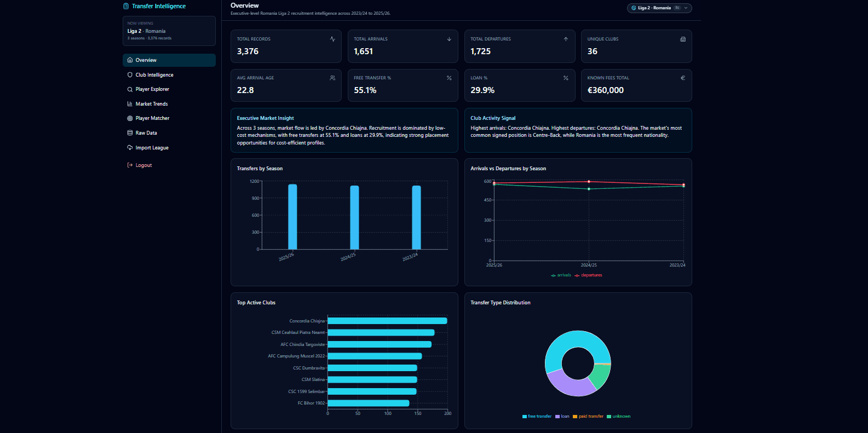868x433 pixels.
Task: Click the up-arrow icon on Total Departures card
Action: (566, 39)
